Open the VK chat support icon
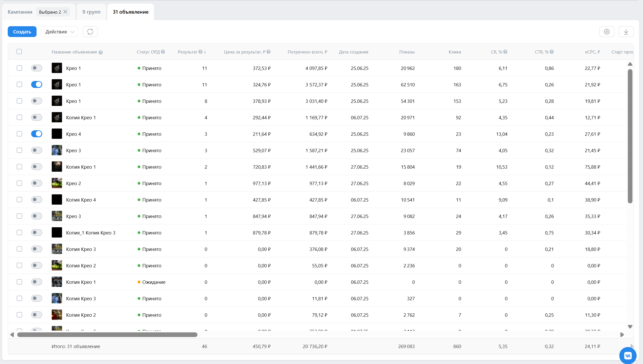Image resolution: width=643 pixels, height=364 pixels. pos(628,356)
